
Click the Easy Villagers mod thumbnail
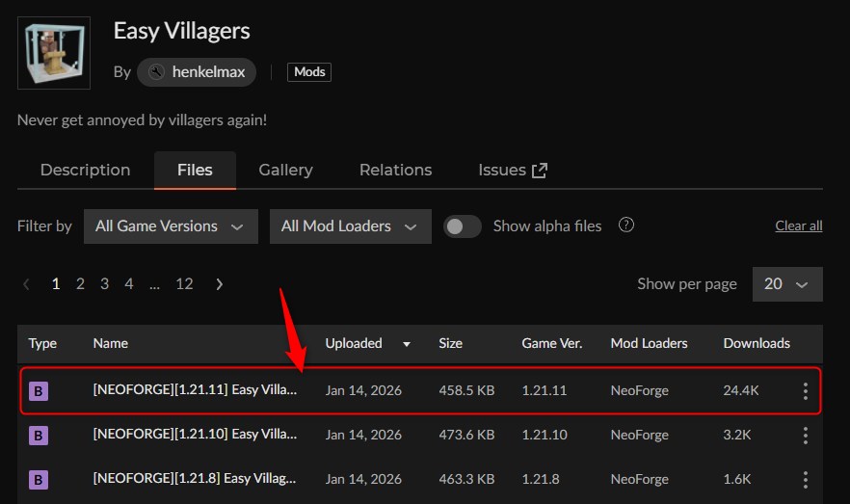(x=54, y=52)
